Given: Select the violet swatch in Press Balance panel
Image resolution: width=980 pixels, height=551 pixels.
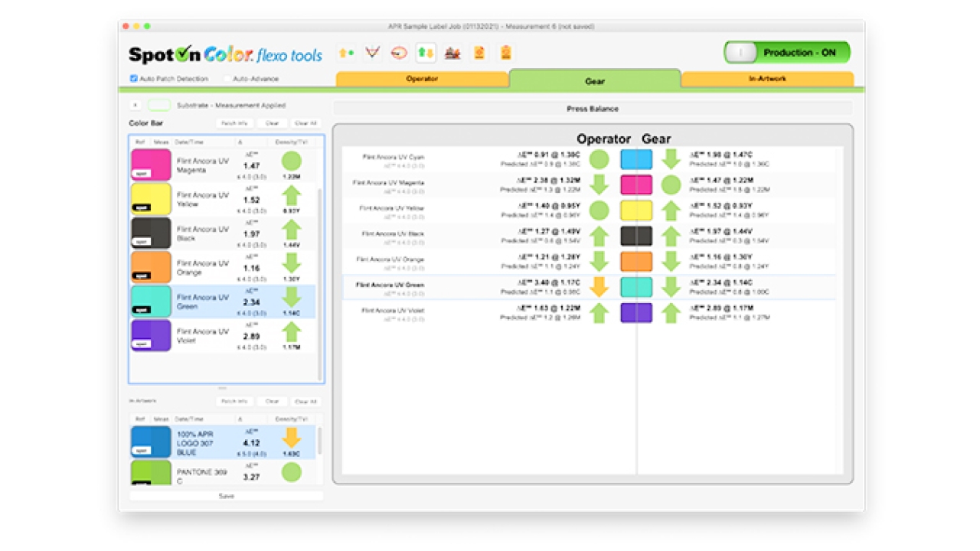Looking at the screenshot, I should [x=636, y=312].
